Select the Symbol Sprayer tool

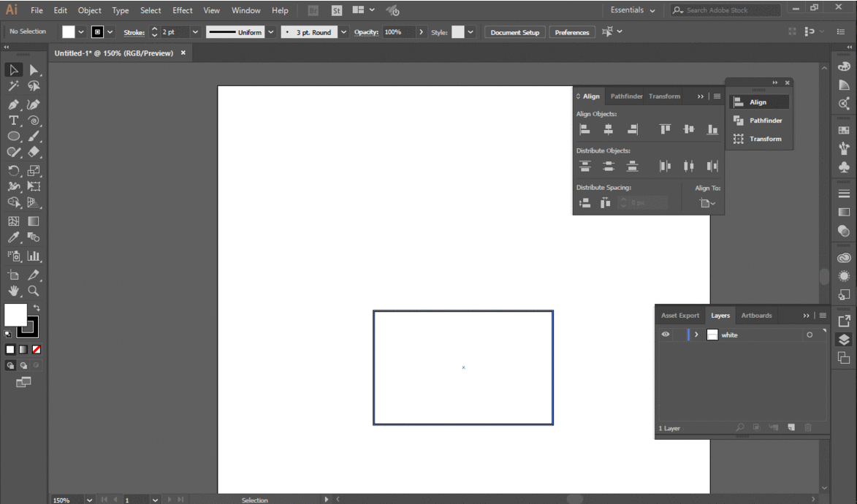point(14,256)
